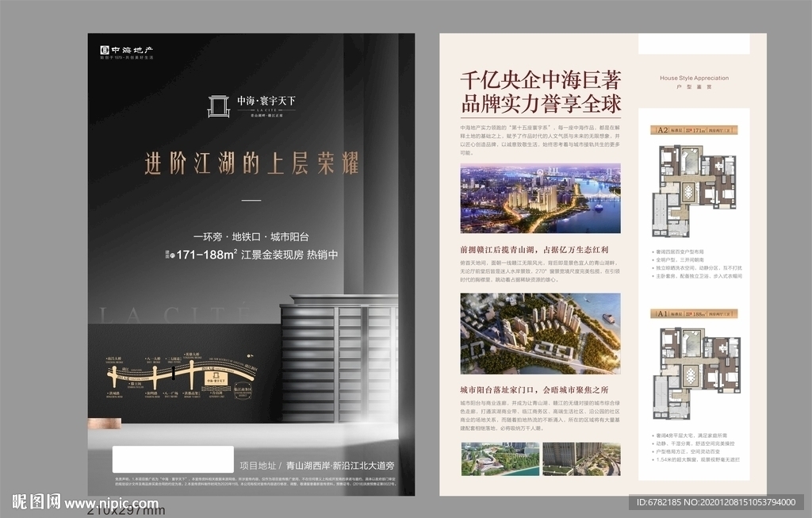Select the heading 千亿央企中海巨著

tap(541, 80)
